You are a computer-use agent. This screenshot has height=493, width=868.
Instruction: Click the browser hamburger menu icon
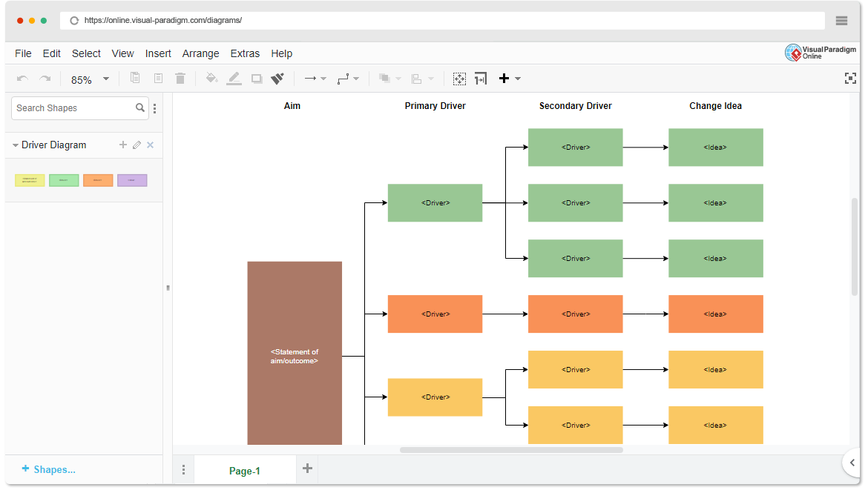pos(841,21)
